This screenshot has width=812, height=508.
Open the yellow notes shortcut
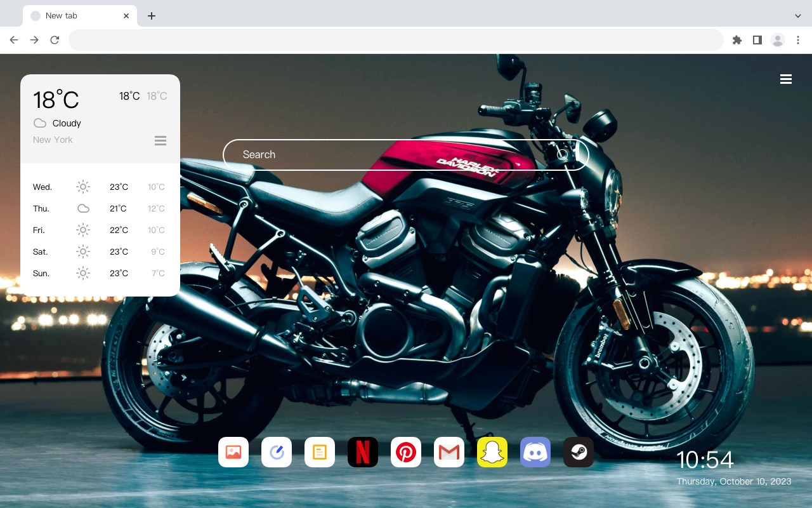point(320,452)
